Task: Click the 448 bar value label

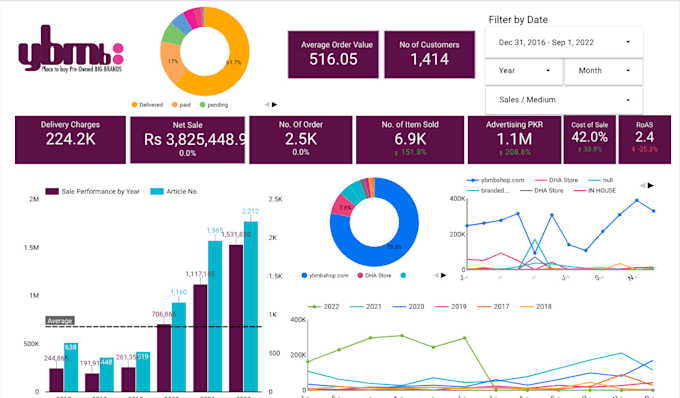Action: (x=107, y=362)
